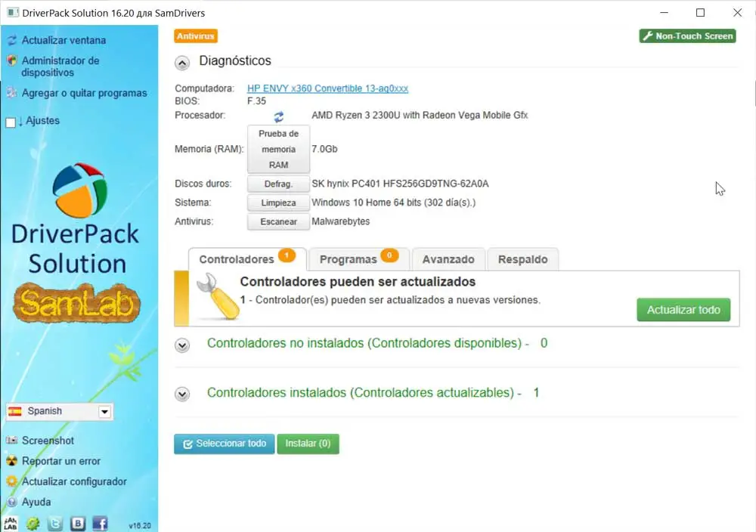The height and width of the screenshot is (532, 756).
Task: Open HP ENVY x360 Convertible link
Action: pyautogui.click(x=328, y=88)
